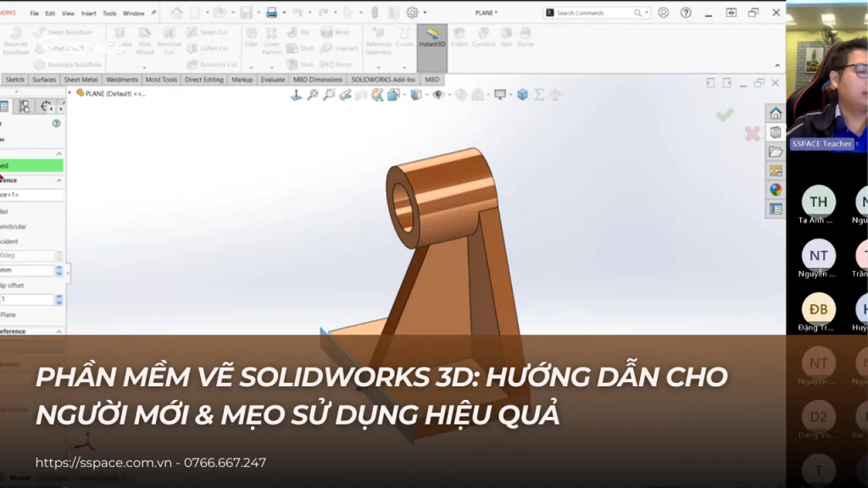Viewport: 868px width, 488px height.
Task: Click the Face<1> reference selection box
Action: point(31,195)
